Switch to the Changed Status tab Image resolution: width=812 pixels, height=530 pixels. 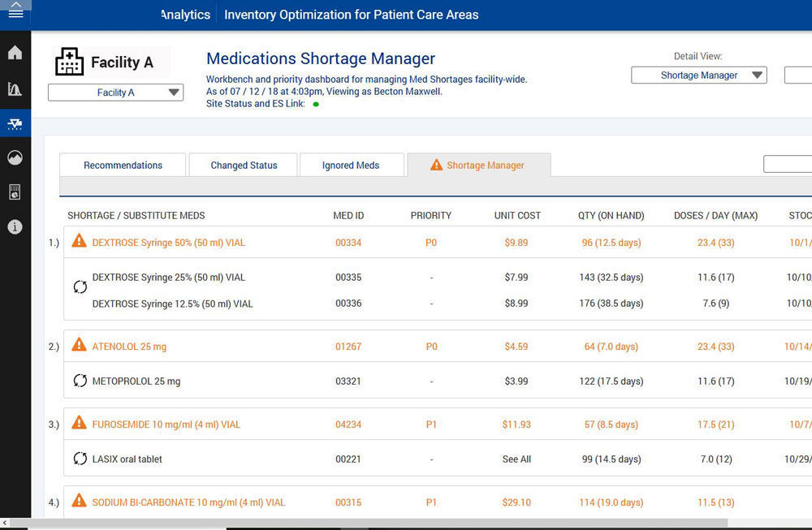tap(244, 165)
